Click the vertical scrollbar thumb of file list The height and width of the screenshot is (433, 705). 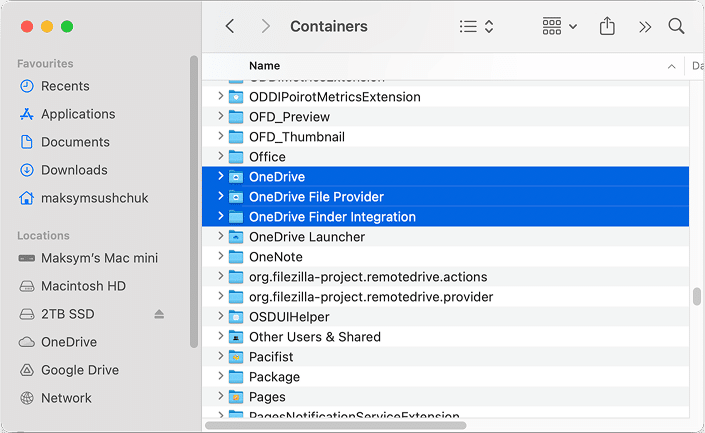coord(696,296)
